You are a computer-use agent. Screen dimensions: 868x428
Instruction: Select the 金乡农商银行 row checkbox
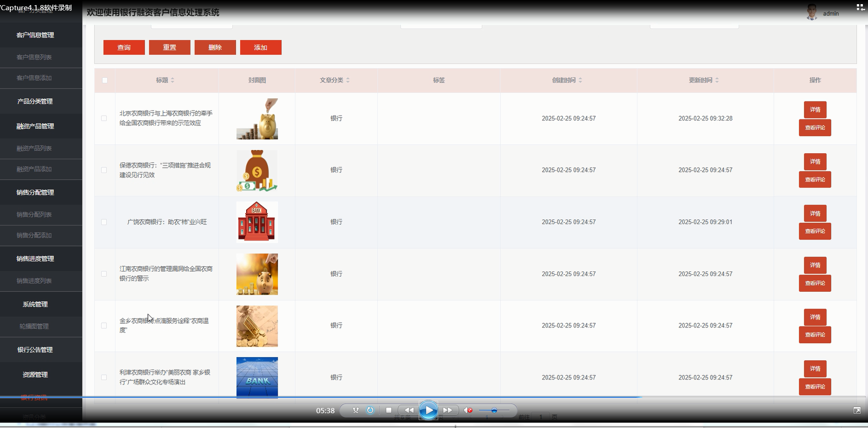point(104,326)
